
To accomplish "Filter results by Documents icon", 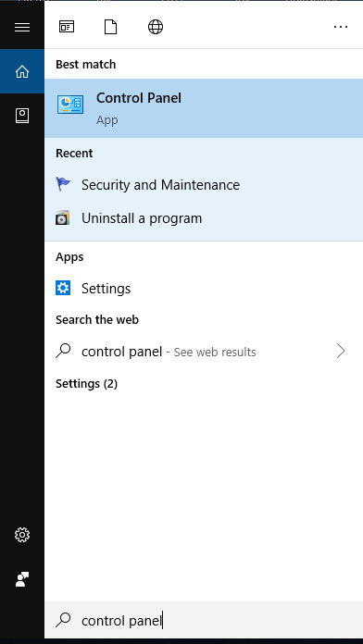I will point(110,27).
